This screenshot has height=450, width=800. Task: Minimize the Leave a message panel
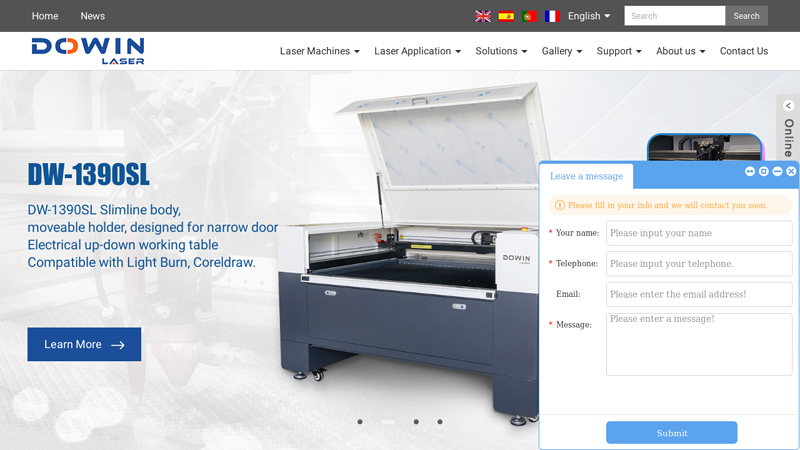777,171
